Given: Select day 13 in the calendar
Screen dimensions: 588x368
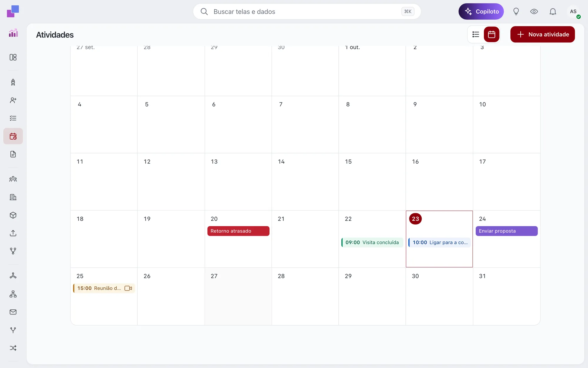Looking at the screenshot, I should pos(214,162).
